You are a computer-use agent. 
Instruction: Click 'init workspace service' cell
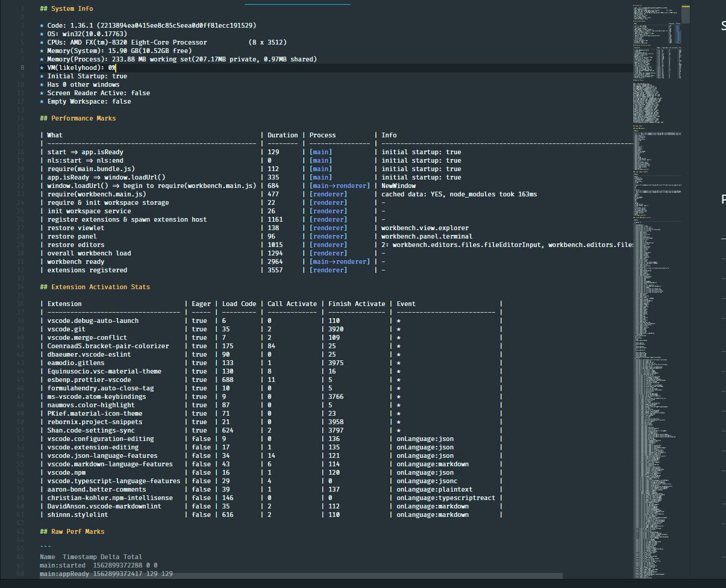(89, 211)
